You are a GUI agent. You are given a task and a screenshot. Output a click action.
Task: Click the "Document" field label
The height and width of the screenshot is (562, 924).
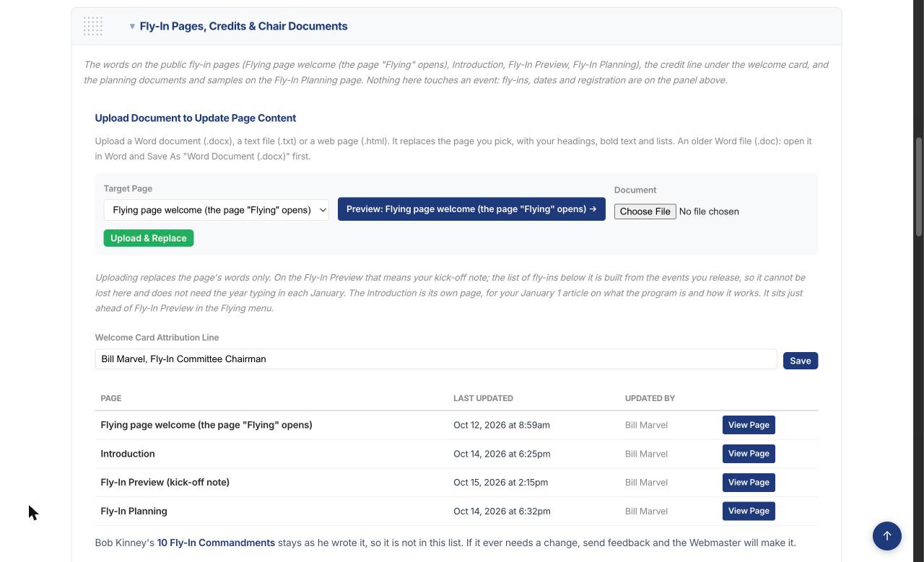(635, 190)
